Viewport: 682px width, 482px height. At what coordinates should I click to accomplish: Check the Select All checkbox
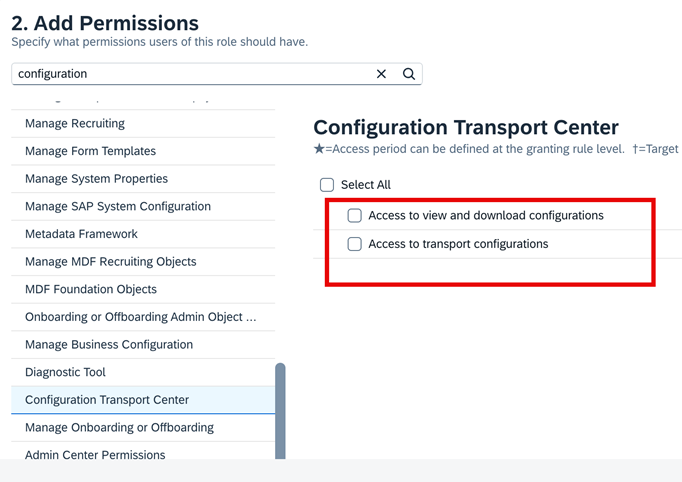point(327,185)
